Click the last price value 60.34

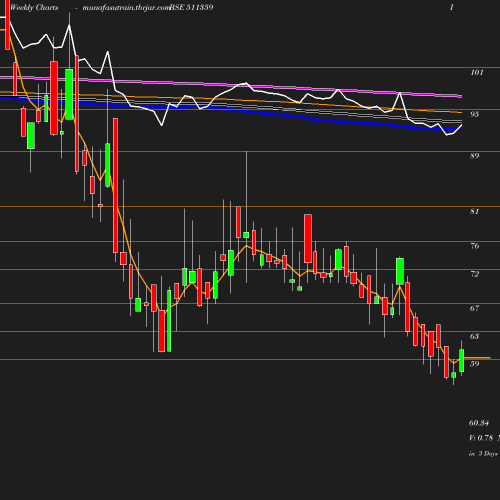click(x=479, y=423)
